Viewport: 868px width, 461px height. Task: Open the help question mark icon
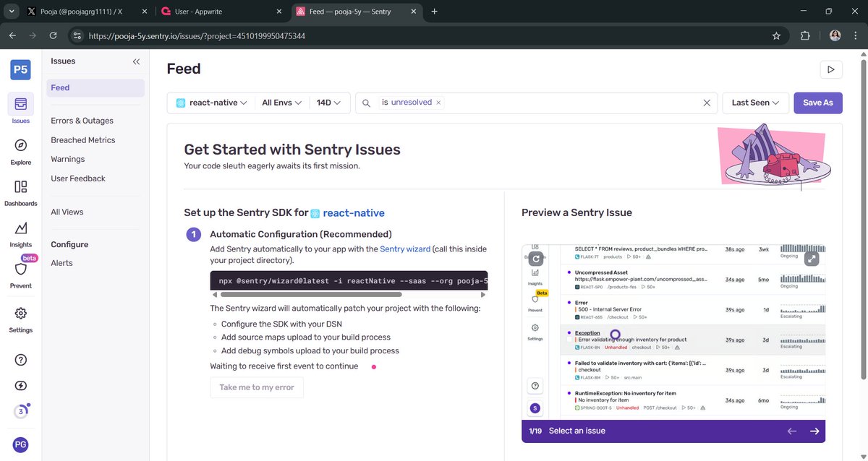(x=21, y=360)
